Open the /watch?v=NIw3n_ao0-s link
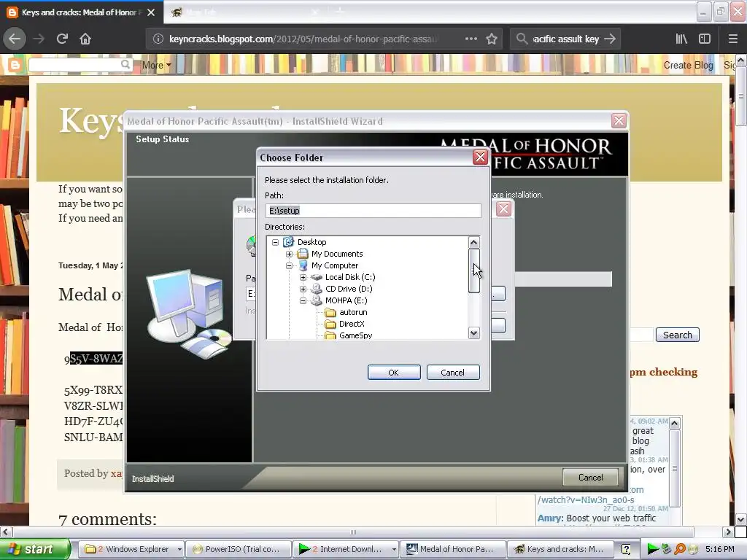This screenshot has height=560, width=747. coord(586,499)
